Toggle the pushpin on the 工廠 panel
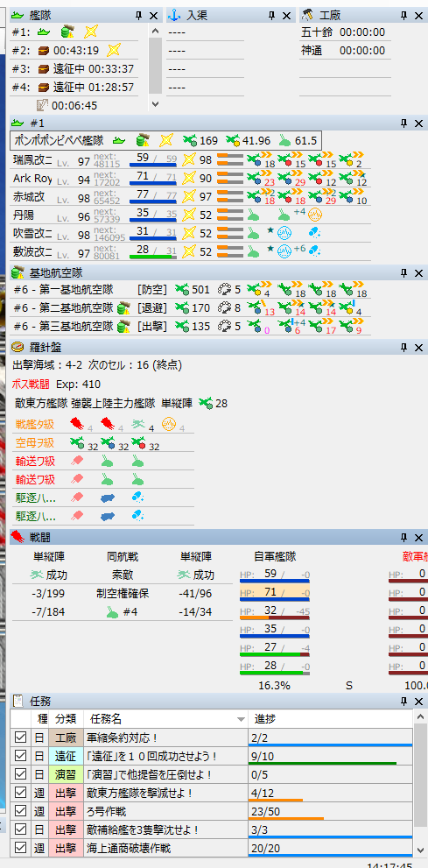 404,16
